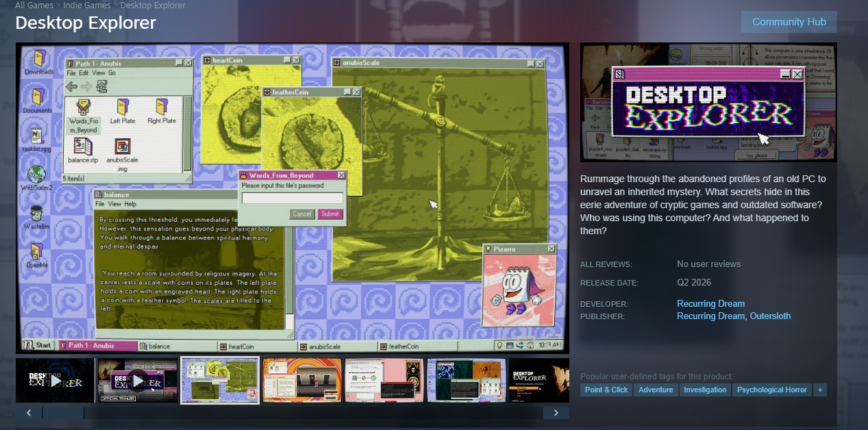
Task: Go to All Games breadcrumb
Action: [34, 5]
